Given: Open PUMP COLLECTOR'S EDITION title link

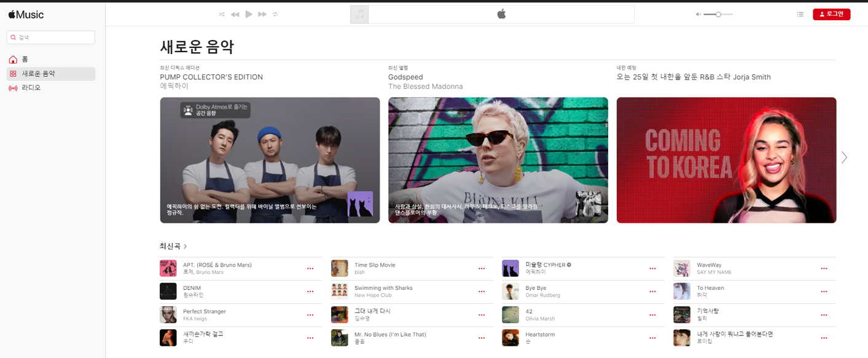Looking at the screenshot, I should coord(211,77).
